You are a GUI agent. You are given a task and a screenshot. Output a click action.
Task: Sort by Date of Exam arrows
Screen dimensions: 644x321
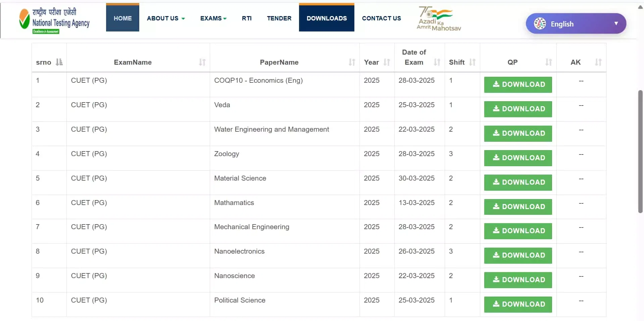(x=437, y=62)
